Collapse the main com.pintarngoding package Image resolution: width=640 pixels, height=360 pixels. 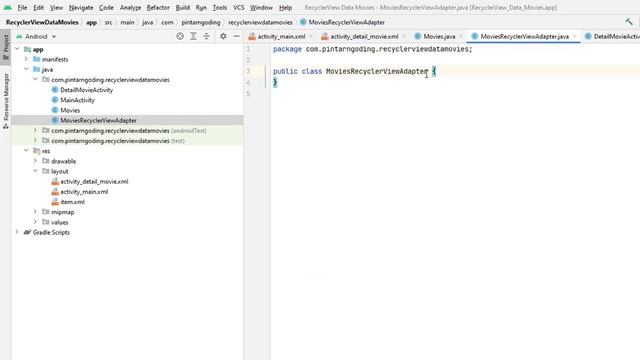pyautogui.click(x=35, y=80)
